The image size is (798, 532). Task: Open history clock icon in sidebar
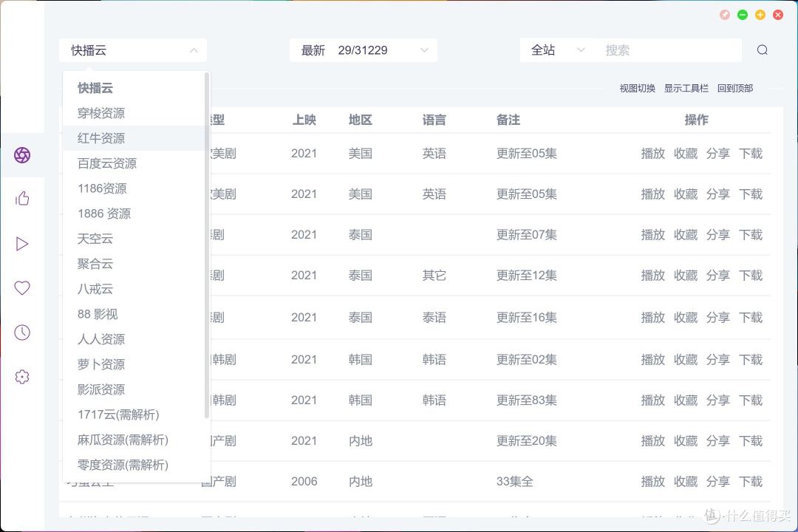coord(22,332)
